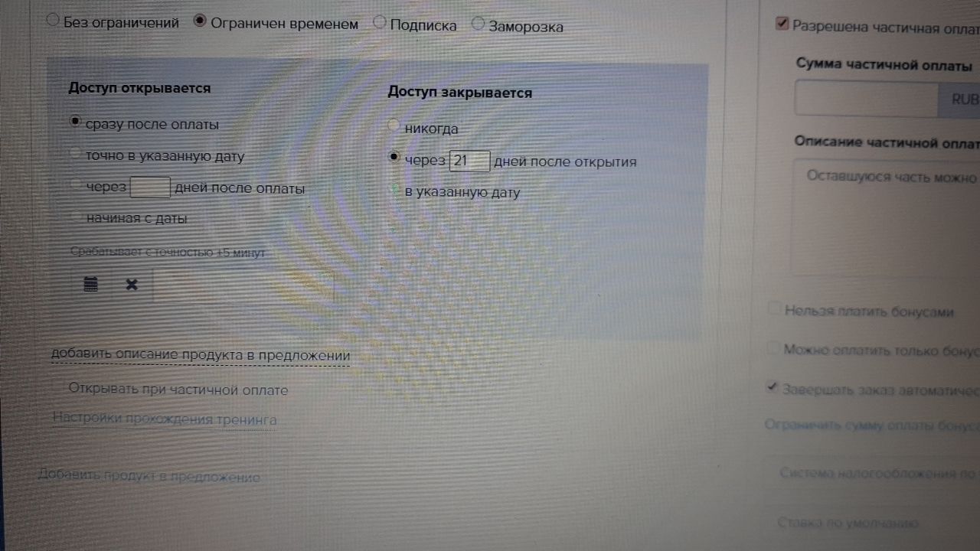Open "Ограничить сумму оплаты бонусами" link
The width and height of the screenshot is (980, 551).
(x=872, y=425)
